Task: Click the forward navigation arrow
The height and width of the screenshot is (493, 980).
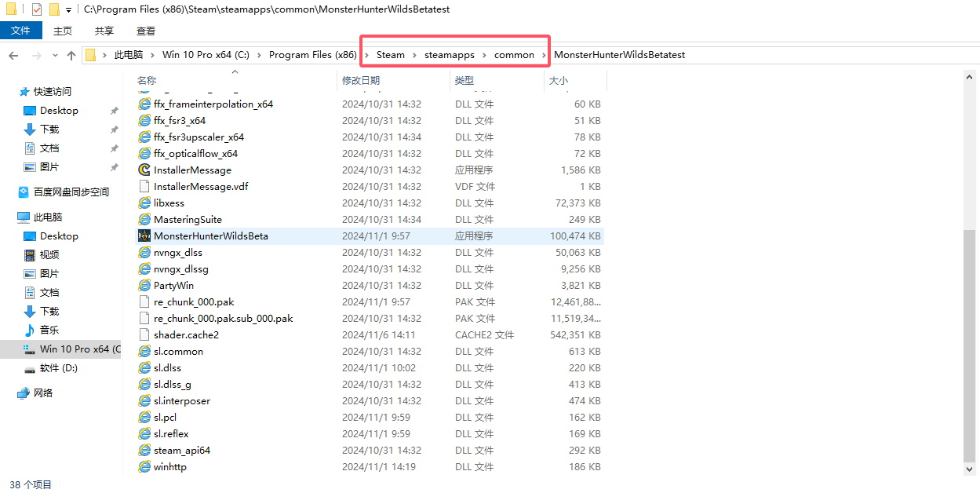Action: tap(36, 55)
